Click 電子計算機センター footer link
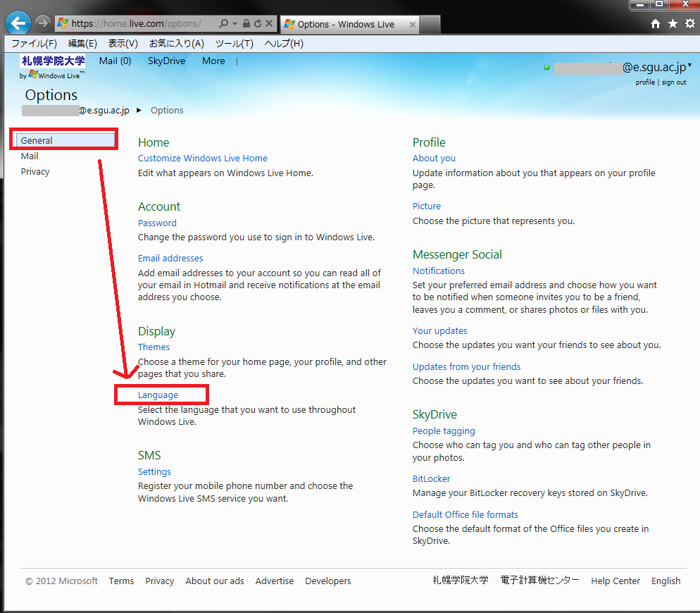 (x=539, y=580)
